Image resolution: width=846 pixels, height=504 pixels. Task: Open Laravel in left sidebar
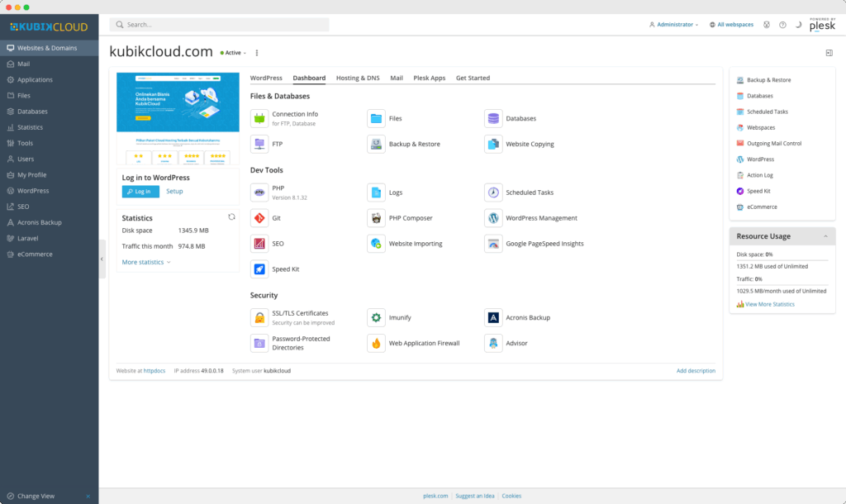pos(49,239)
